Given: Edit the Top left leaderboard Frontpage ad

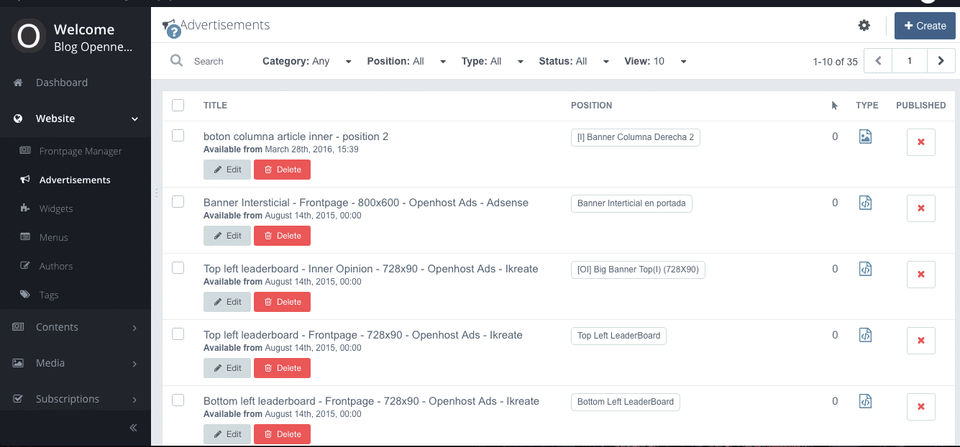Looking at the screenshot, I should [x=227, y=368].
